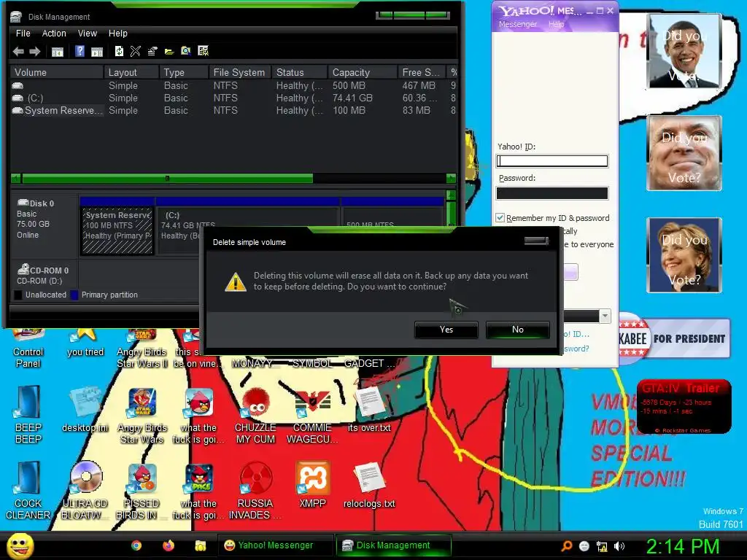The height and width of the screenshot is (560, 747).
Task: Open the its over.txt desktop file
Action: [369, 410]
